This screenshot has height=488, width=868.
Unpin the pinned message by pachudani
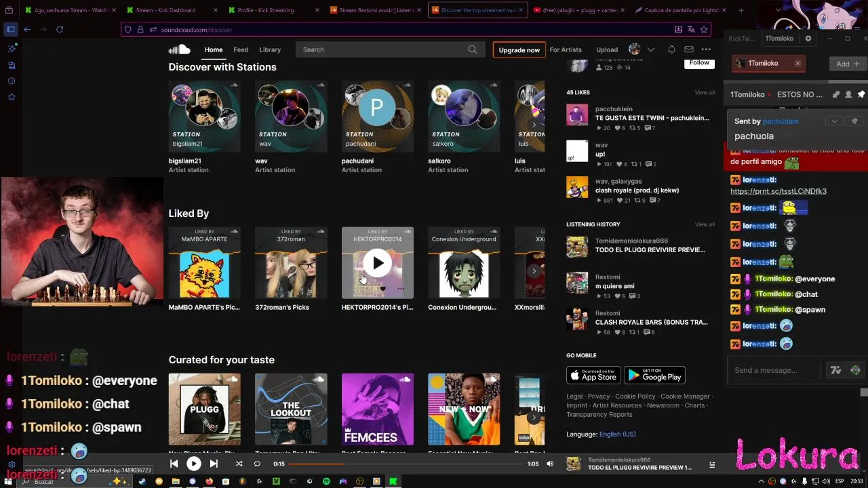pos(854,121)
